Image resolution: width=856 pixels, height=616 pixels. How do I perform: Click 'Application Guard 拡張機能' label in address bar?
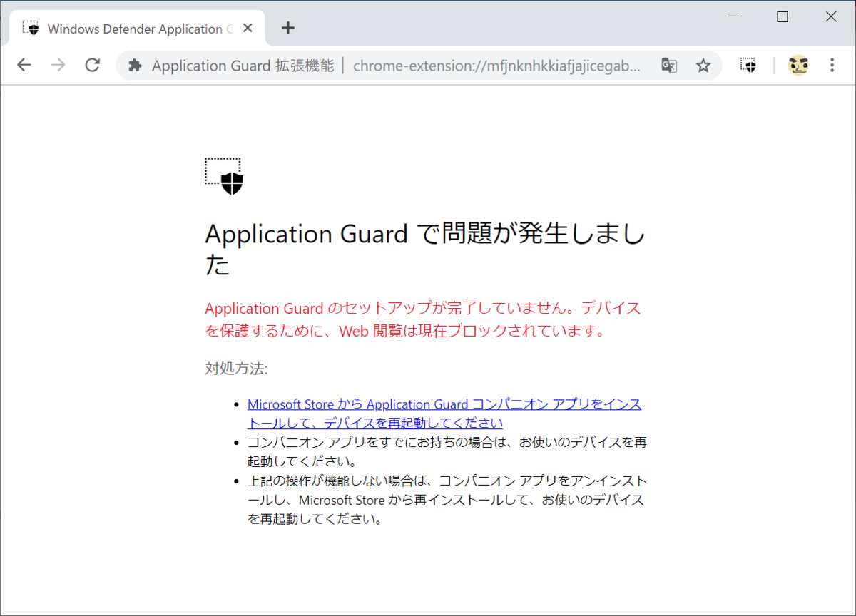click(x=243, y=66)
